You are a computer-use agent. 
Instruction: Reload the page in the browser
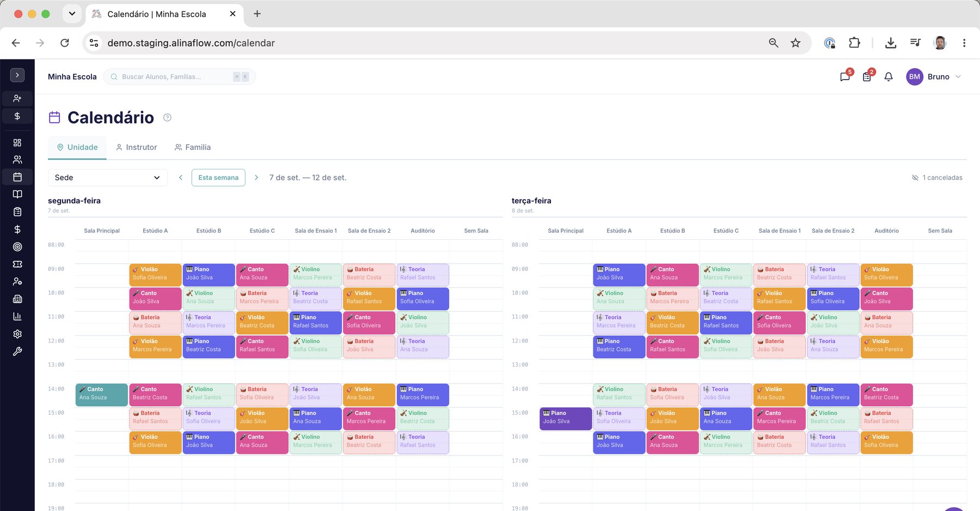pyautogui.click(x=65, y=42)
